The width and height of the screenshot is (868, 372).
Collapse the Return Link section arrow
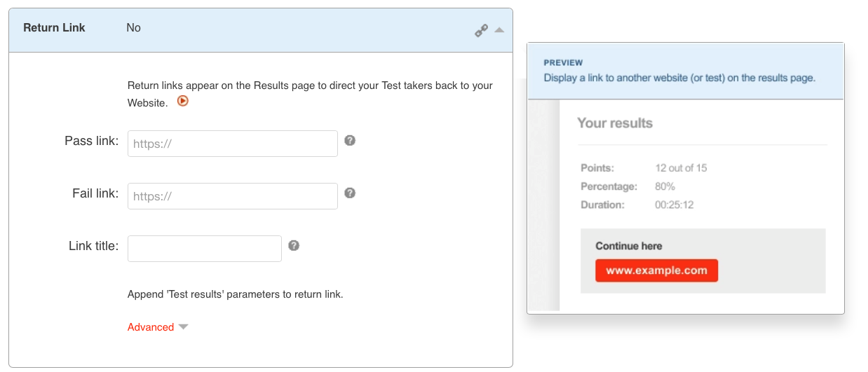coord(499,30)
